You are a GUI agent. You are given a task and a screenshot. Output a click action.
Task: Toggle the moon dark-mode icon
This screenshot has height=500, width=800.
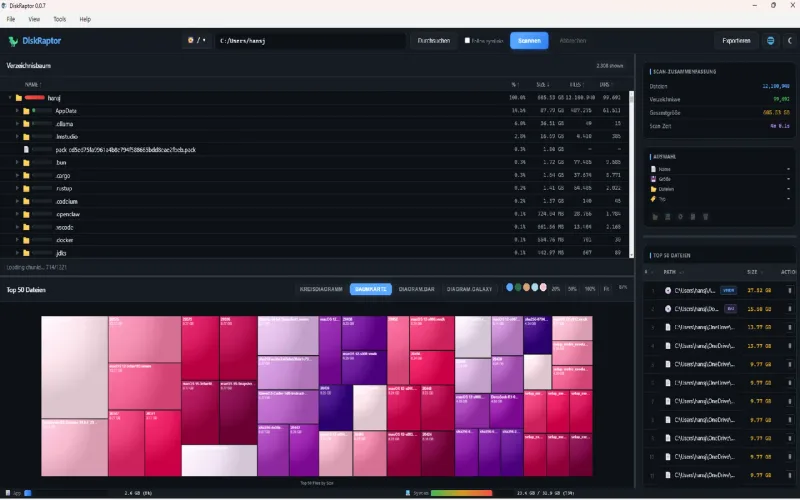790,41
